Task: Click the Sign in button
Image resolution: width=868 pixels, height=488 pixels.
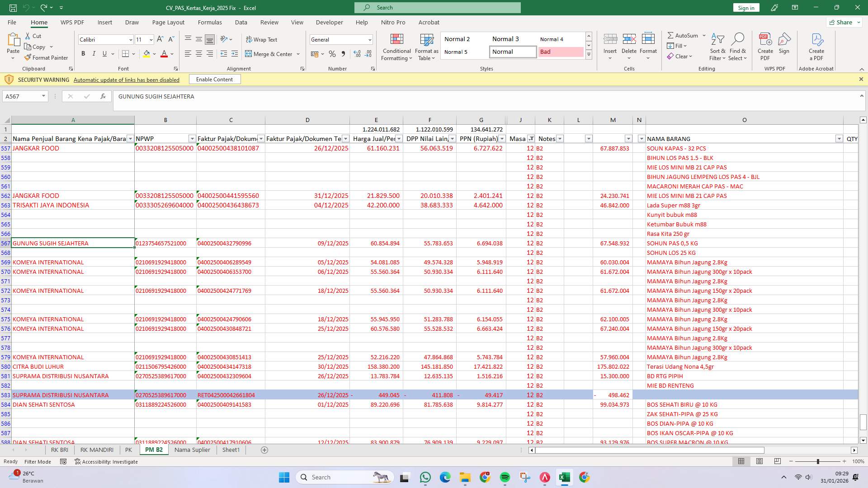Action: click(745, 7)
